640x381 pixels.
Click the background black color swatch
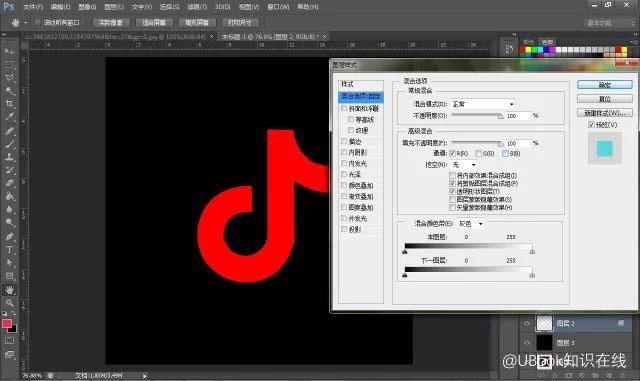(x=12, y=328)
